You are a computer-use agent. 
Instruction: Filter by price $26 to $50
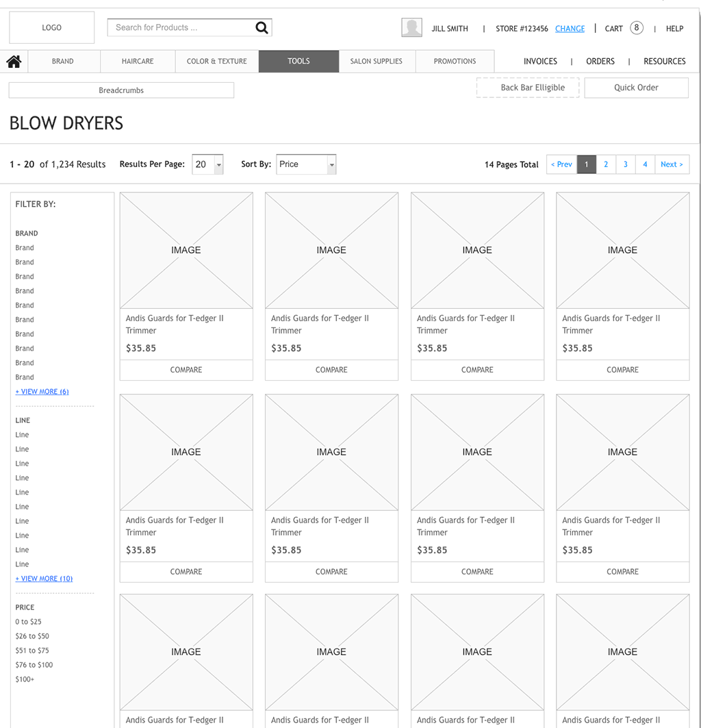32,636
